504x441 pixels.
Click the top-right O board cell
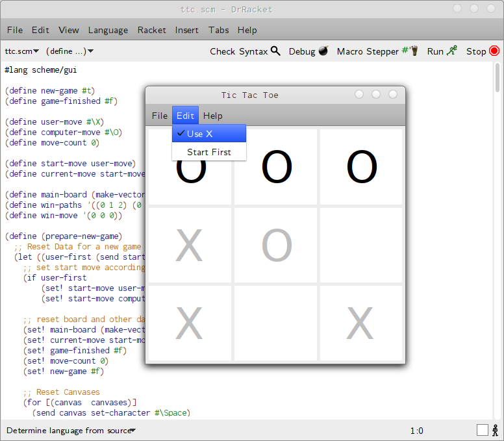361,167
